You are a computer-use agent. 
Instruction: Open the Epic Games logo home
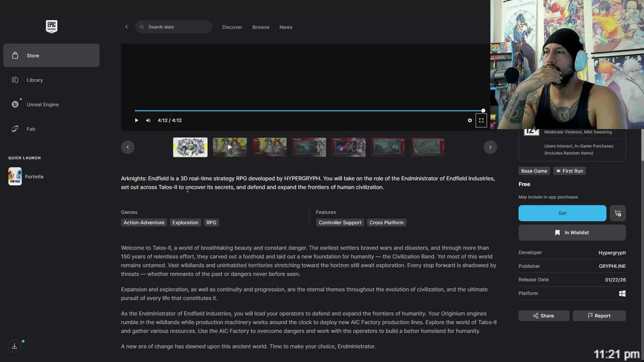click(x=51, y=27)
